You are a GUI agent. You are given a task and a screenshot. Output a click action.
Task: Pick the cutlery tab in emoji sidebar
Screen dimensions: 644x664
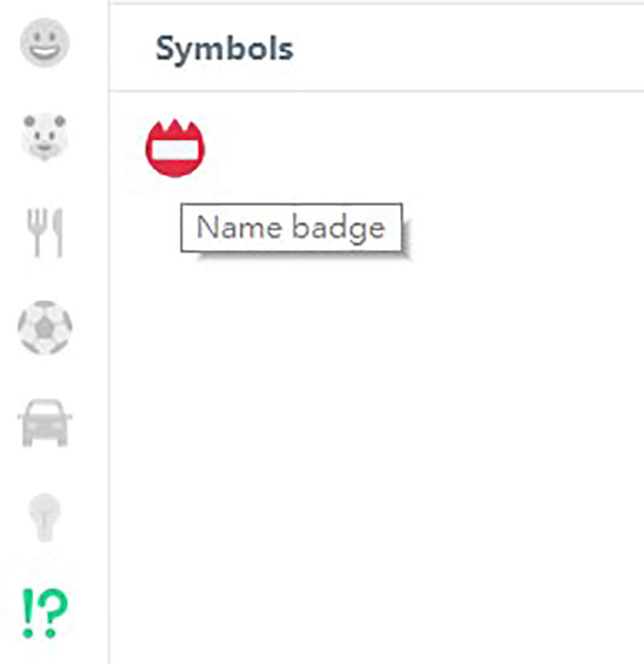pyautogui.click(x=45, y=233)
